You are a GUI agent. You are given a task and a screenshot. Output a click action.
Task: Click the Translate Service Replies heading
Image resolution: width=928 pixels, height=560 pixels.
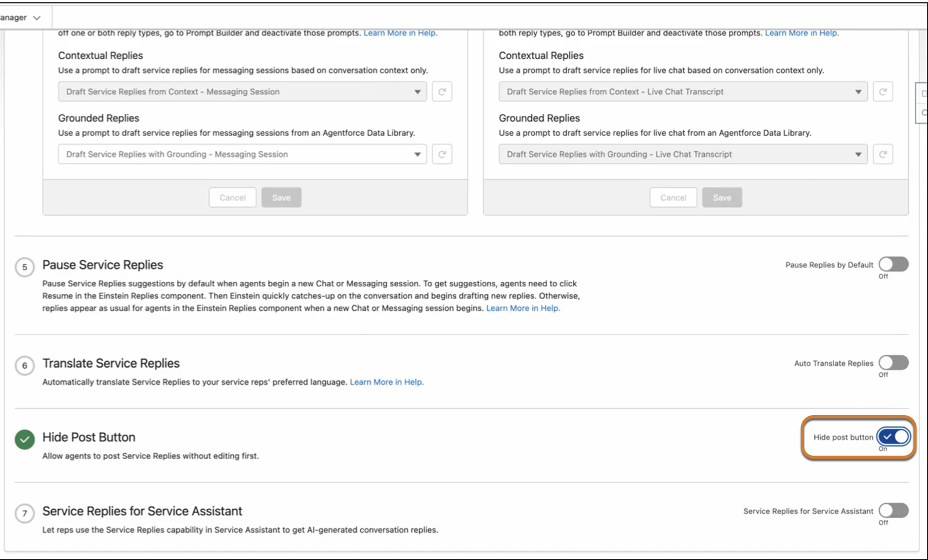pyautogui.click(x=111, y=363)
